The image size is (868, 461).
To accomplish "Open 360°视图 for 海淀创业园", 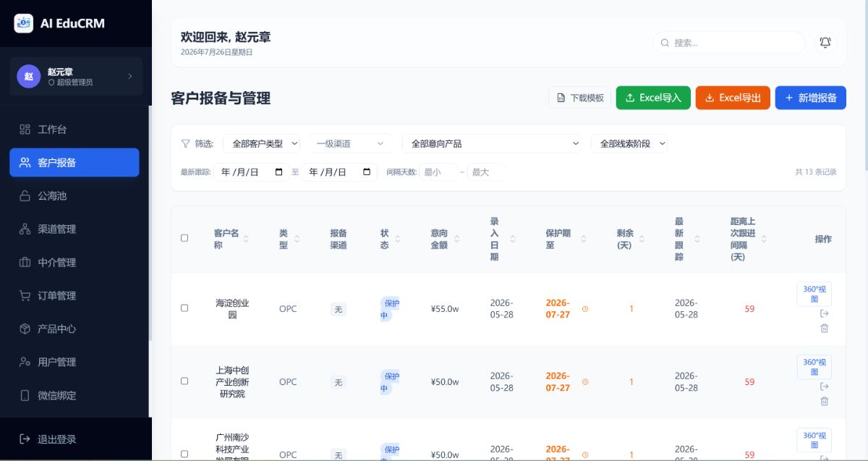I will (814, 294).
